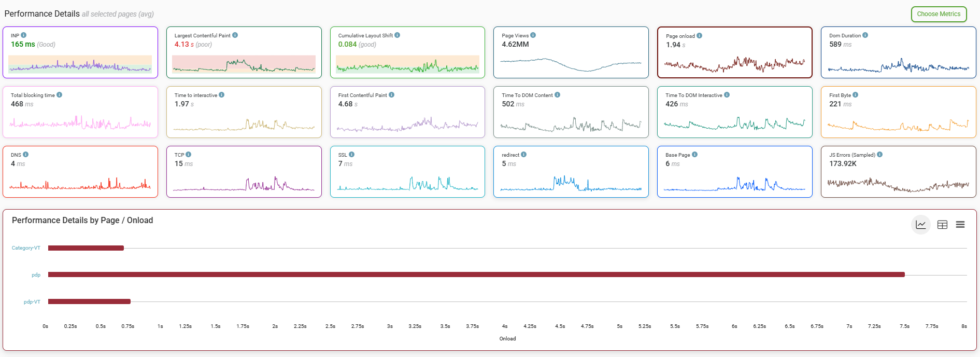Click the pdp-VT onload bar

tap(89, 301)
